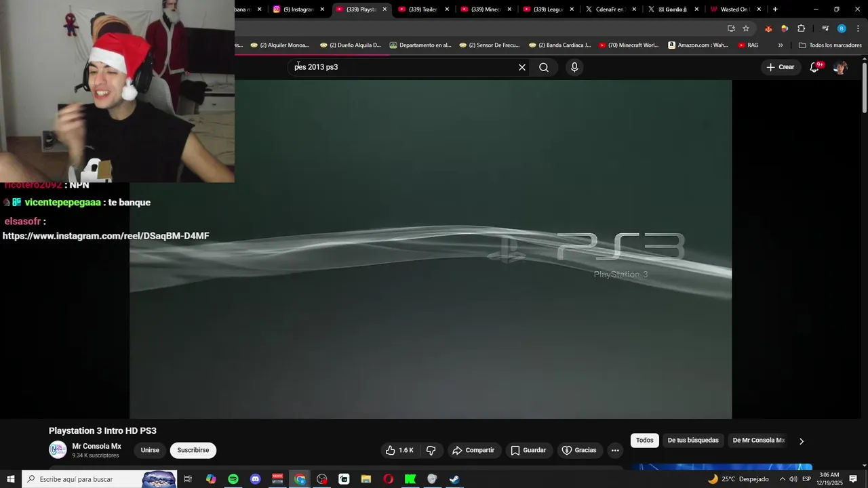The image size is (868, 488).
Task: Open Chrome three-dot menu
Action: click(x=858, y=28)
